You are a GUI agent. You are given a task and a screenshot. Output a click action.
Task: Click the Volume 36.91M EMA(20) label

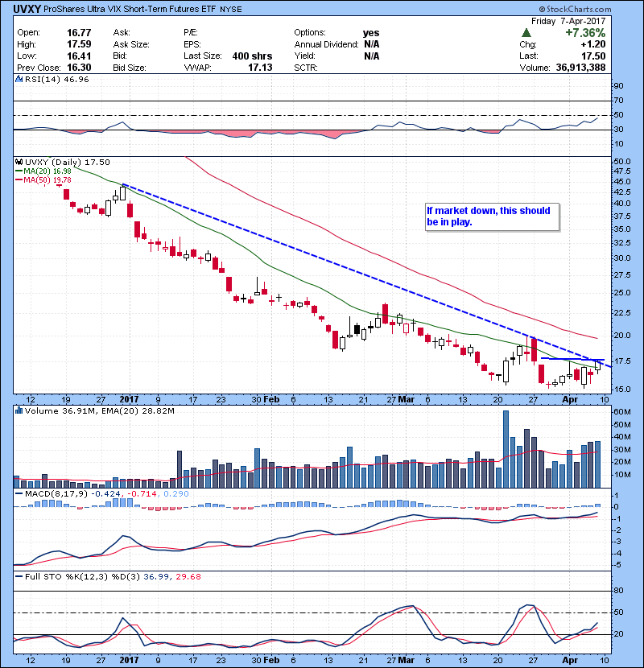(x=100, y=410)
